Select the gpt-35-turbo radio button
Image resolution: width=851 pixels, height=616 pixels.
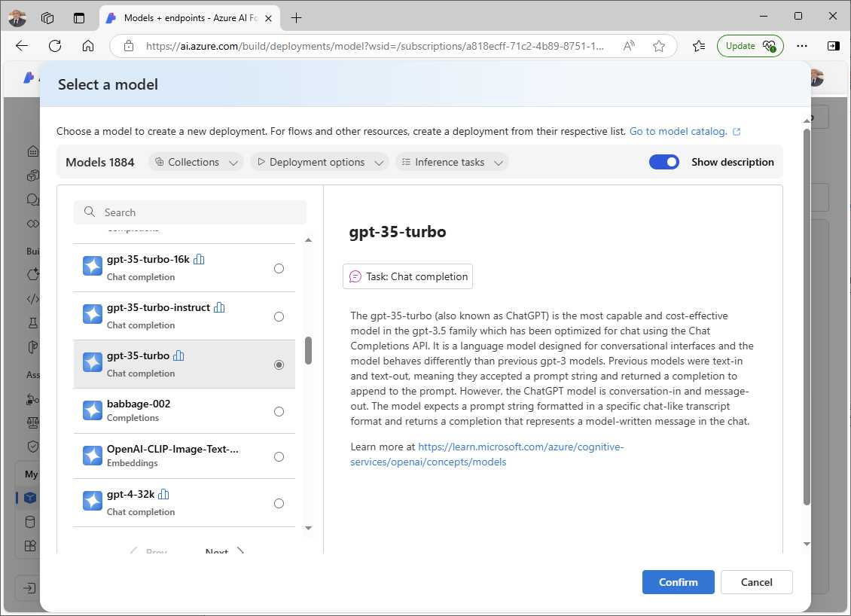pos(279,364)
